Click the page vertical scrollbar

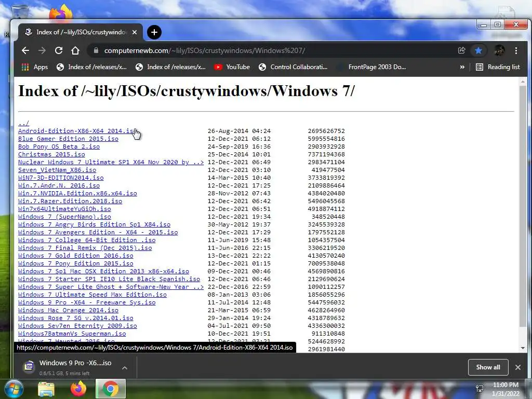coord(523,206)
